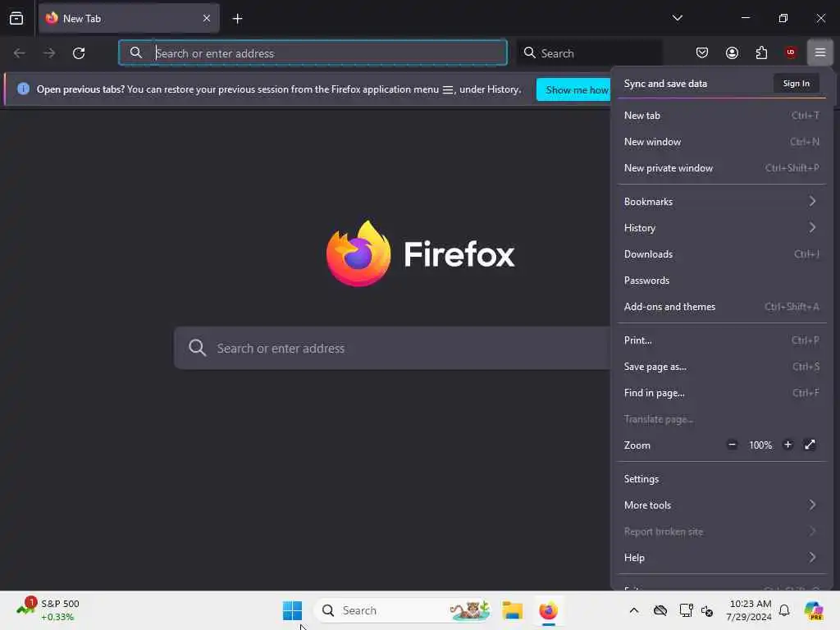Viewport: 840px width, 630px height.
Task: Open a New private window
Action: pos(722,168)
